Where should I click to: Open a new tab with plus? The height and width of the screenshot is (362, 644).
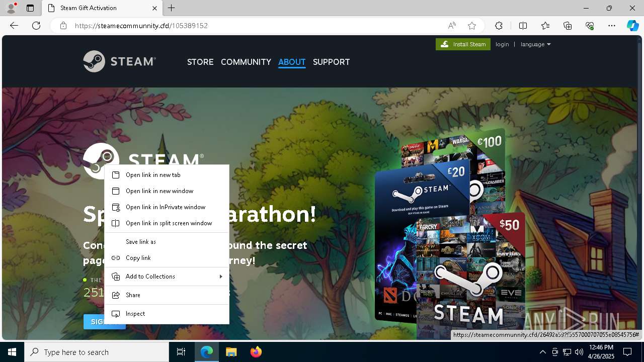coord(172,8)
